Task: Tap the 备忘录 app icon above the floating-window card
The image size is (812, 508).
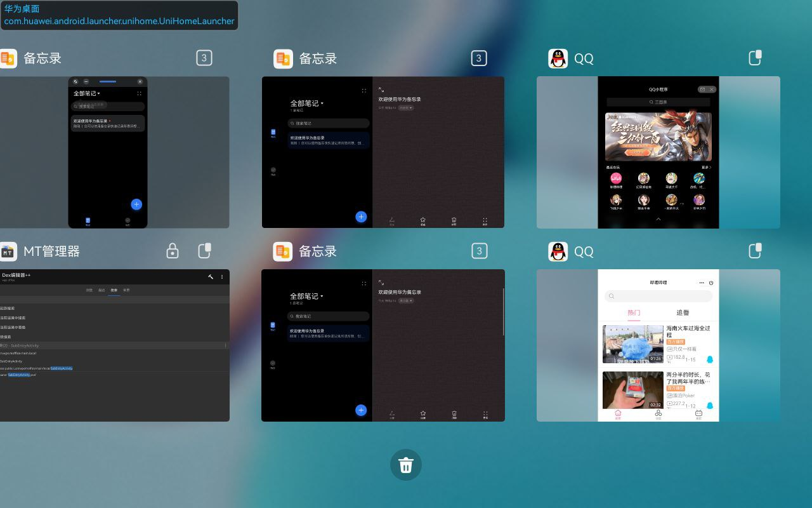Action: pos(8,58)
